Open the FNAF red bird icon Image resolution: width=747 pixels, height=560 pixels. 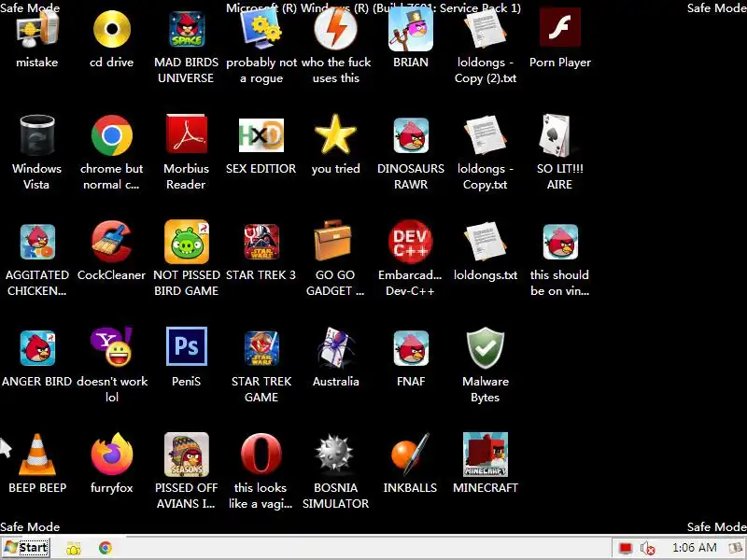(411, 348)
